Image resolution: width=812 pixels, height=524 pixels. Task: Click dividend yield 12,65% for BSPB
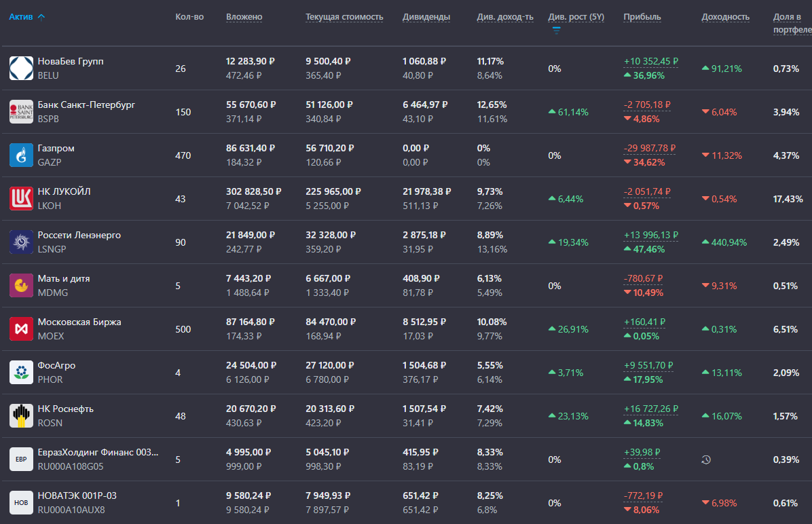point(492,105)
